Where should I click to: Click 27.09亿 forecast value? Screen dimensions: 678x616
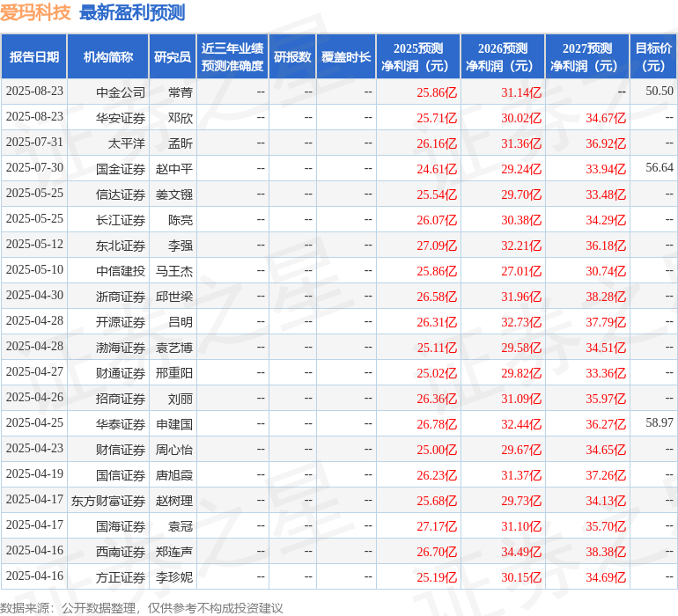[x=437, y=246]
